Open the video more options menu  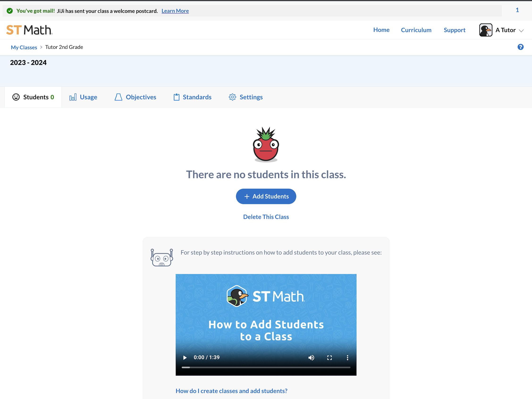347,357
